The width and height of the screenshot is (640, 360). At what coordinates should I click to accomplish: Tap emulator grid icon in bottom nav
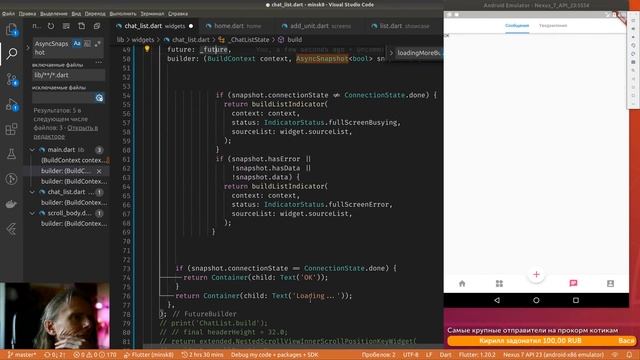coord(499,283)
